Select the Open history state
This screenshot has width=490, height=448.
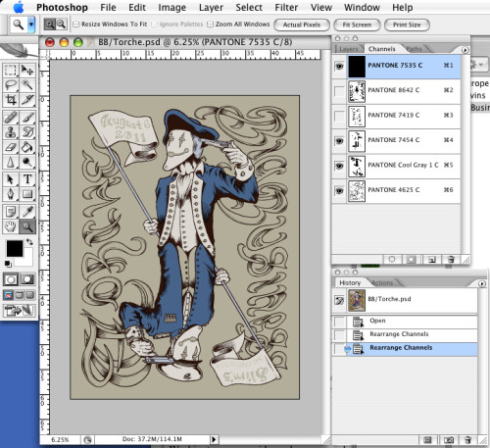405,322
